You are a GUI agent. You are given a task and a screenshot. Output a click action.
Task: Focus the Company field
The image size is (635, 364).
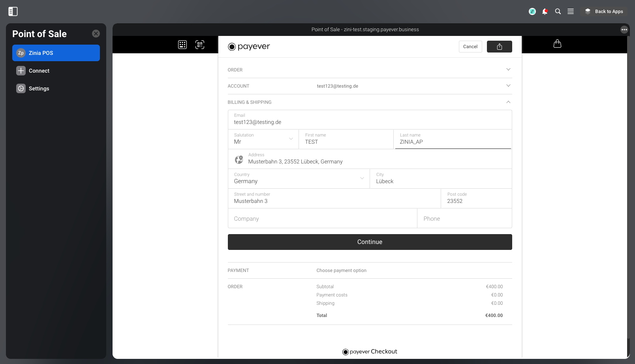coord(323,218)
